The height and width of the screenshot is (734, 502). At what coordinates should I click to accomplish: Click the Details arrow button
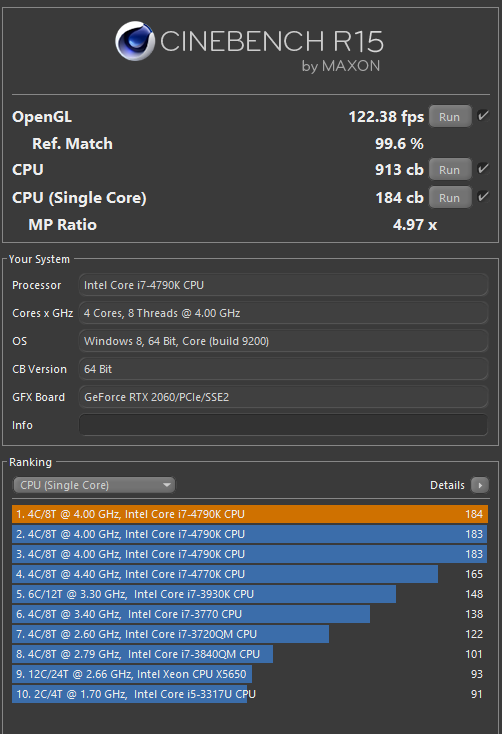(480, 485)
